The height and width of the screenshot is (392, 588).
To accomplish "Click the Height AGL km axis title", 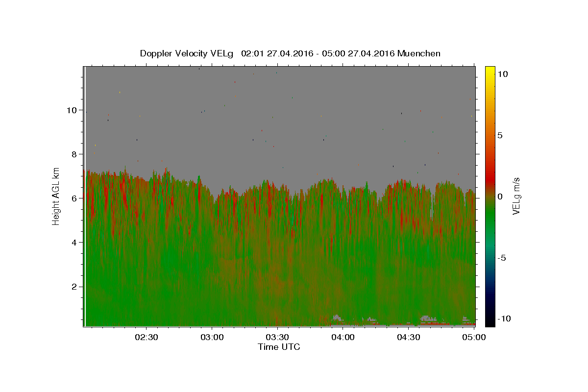I will pyautogui.click(x=56, y=196).
